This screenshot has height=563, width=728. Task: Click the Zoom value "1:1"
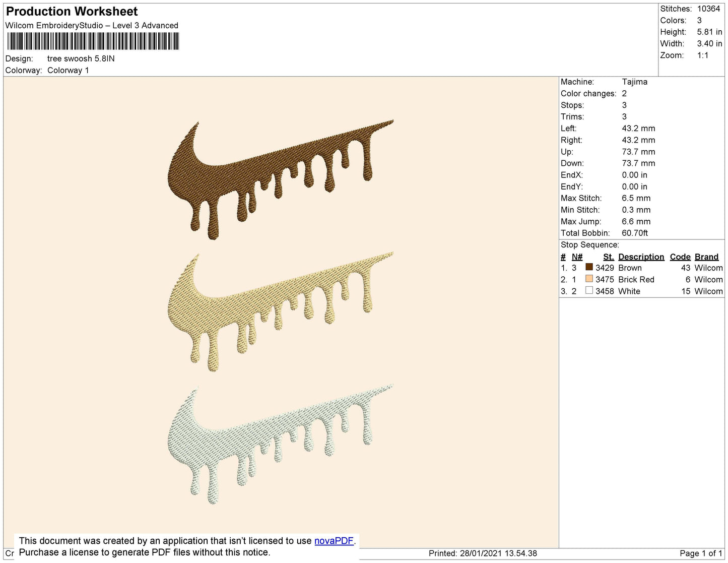(x=703, y=55)
